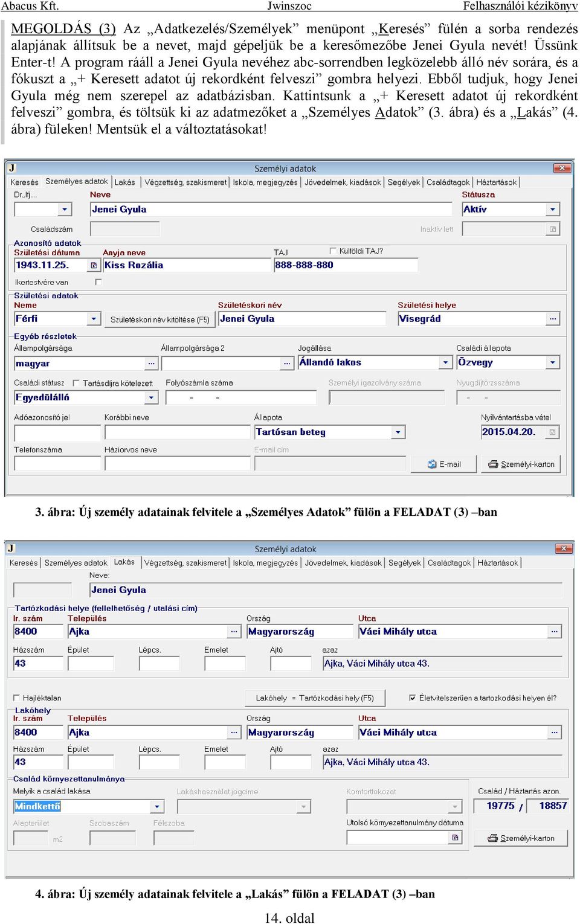
Task: Toggle Külföldi TAJ? checkbox
Action: click(x=333, y=251)
